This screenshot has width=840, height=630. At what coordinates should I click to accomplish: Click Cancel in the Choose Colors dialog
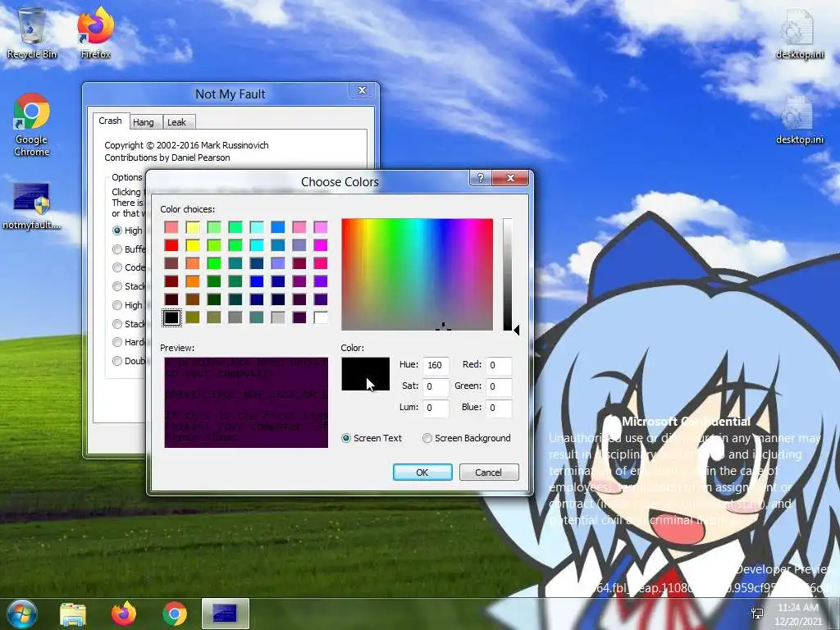click(x=489, y=472)
